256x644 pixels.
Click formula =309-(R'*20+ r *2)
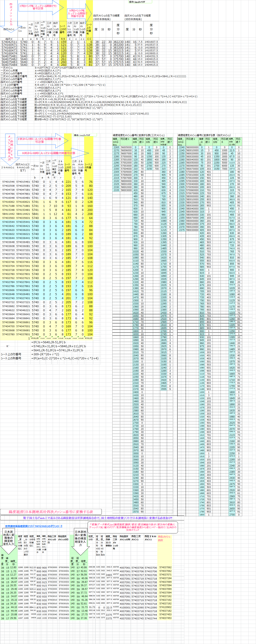46,354
